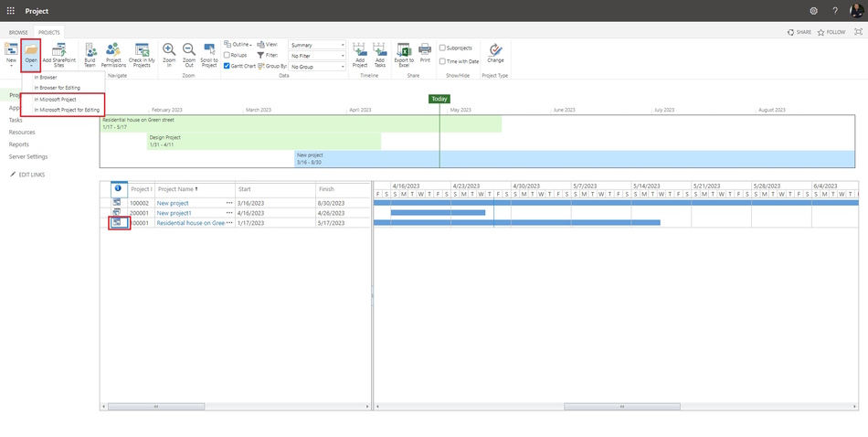Select the PROJECTS ribbon tab

coord(48,32)
